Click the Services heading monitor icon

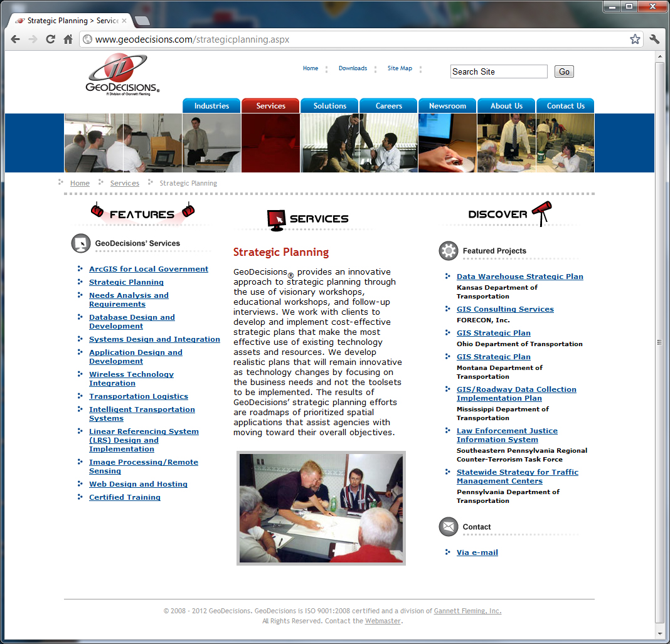tap(277, 220)
